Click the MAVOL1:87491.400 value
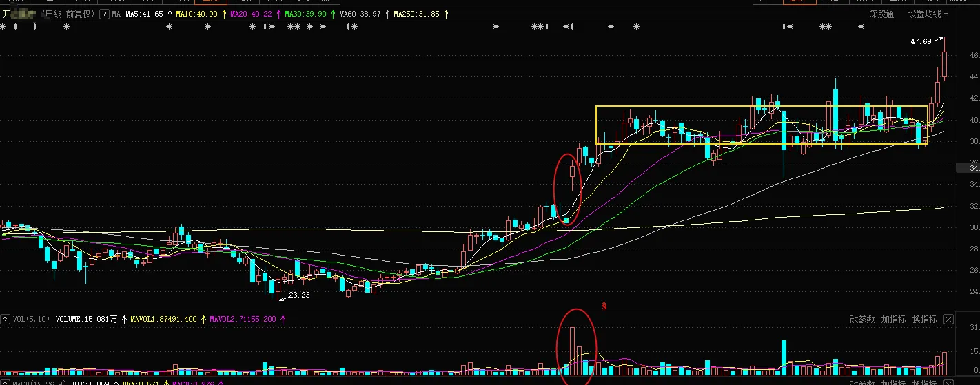Screen dimensions: 980x385 click(163, 319)
